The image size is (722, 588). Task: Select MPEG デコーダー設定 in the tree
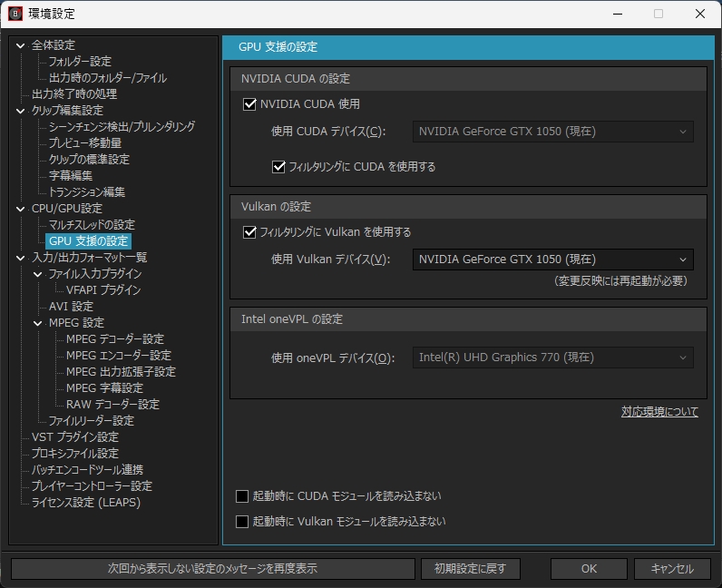click(x=115, y=339)
